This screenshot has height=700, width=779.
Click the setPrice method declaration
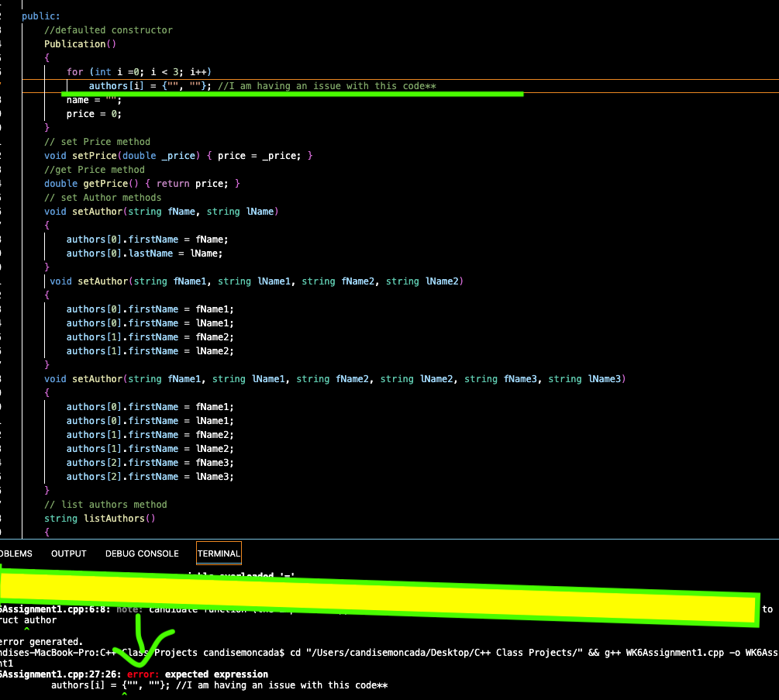point(178,156)
